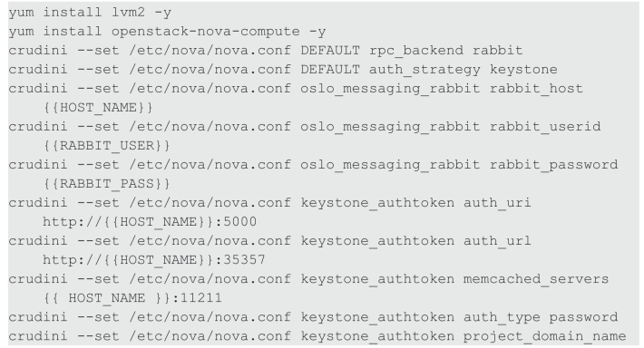Click the project_domain_name option text
The width and height of the screenshot is (644, 348).
(544, 336)
